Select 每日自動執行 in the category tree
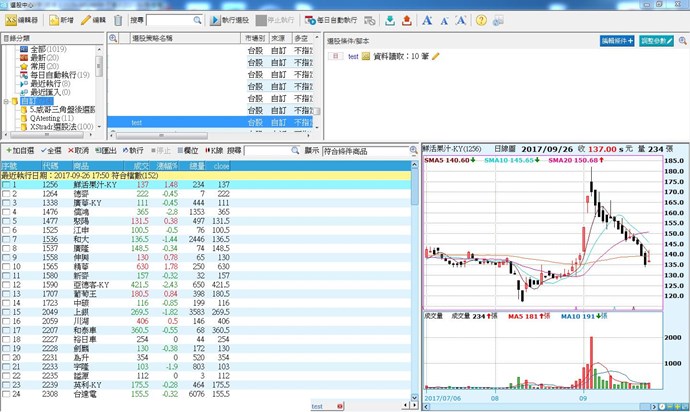690x412 pixels. pyautogui.click(x=52, y=75)
